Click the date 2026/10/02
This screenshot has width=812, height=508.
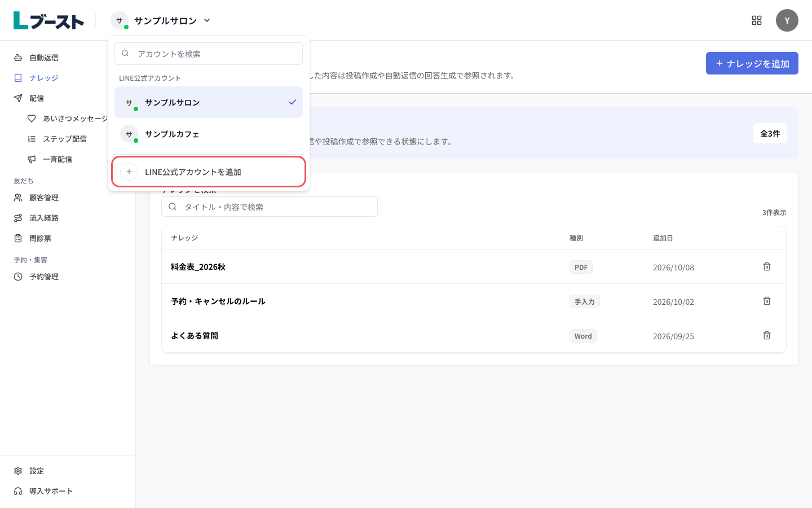pyautogui.click(x=673, y=302)
